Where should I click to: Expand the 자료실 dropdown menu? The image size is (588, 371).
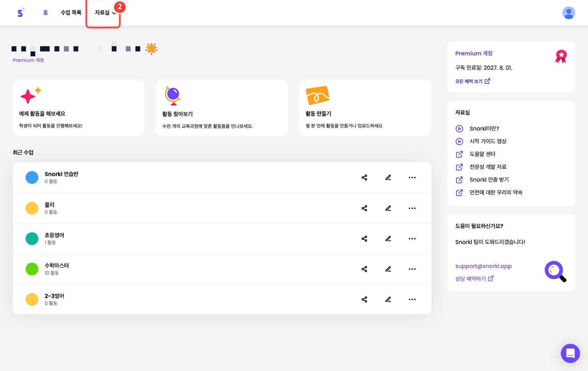pos(105,13)
